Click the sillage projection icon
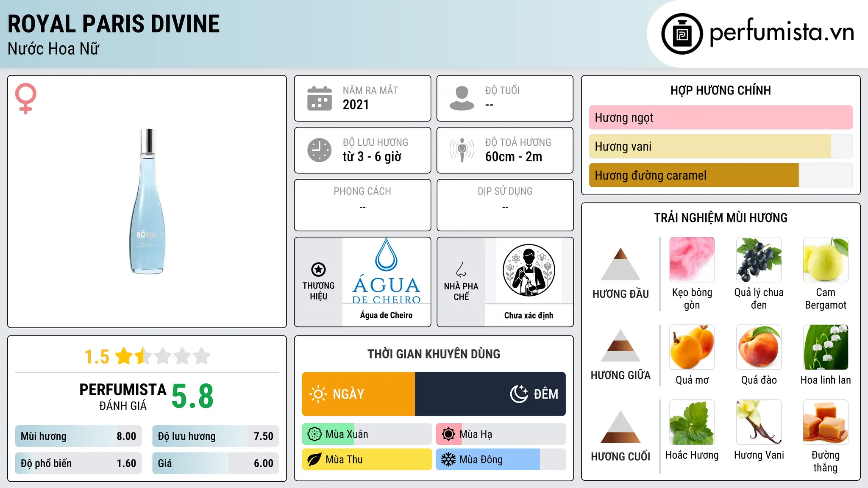868x488 pixels. tap(462, 150)
